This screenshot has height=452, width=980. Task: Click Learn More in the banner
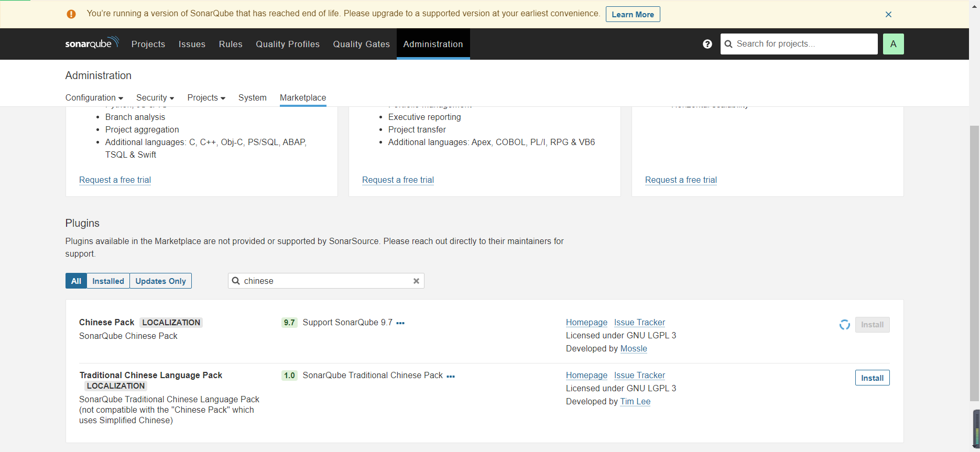(633, 14)
